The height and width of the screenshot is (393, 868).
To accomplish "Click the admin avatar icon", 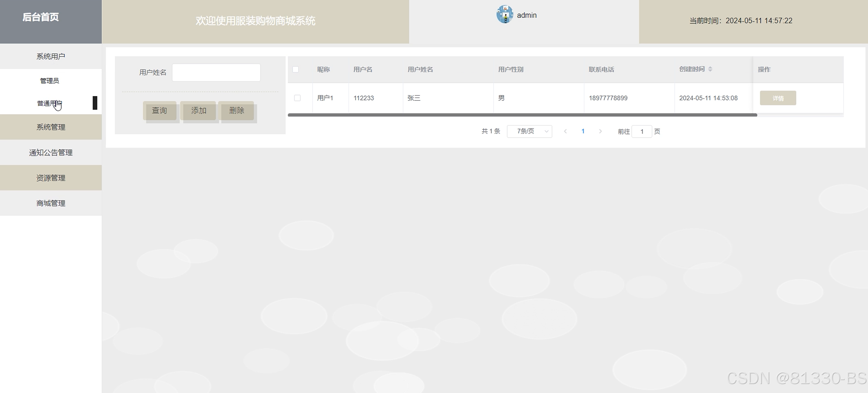I will point(504,14).
